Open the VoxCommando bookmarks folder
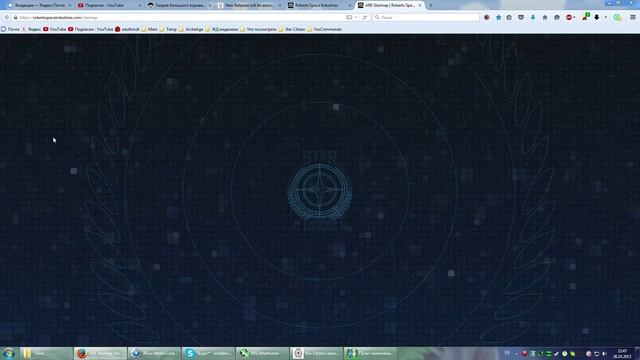 [x=324, y=29]
